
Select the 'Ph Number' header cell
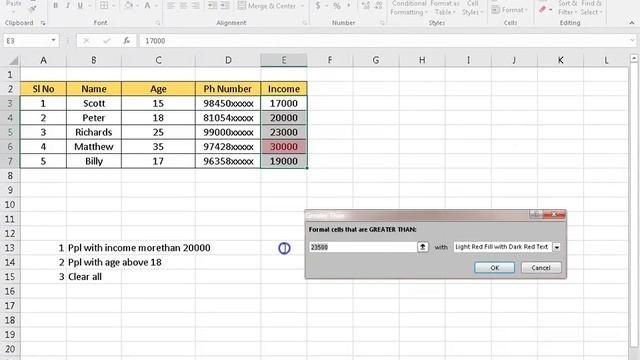228,89
